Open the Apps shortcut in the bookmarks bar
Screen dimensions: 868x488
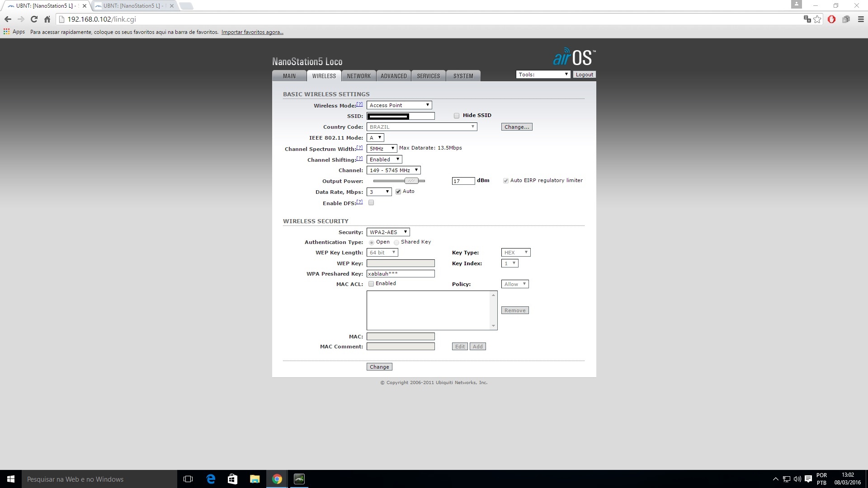pyautogui.click(x=14, y=32)
